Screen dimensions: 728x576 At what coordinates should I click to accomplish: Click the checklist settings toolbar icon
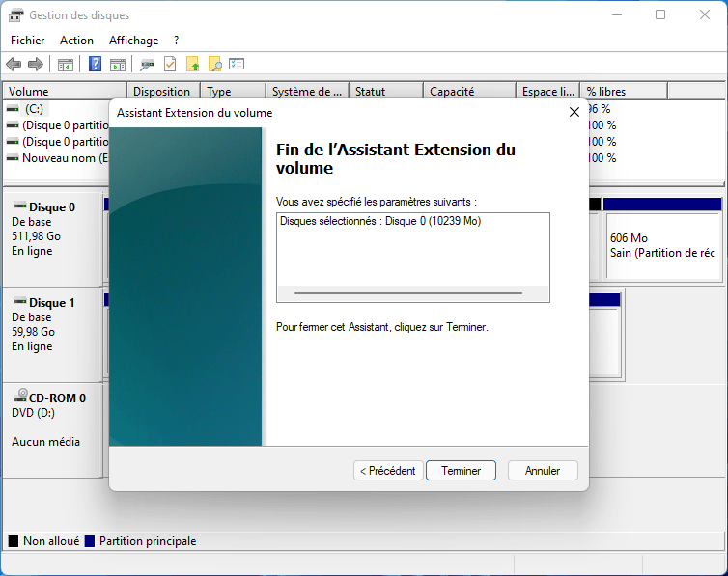(x=237, y=65)
